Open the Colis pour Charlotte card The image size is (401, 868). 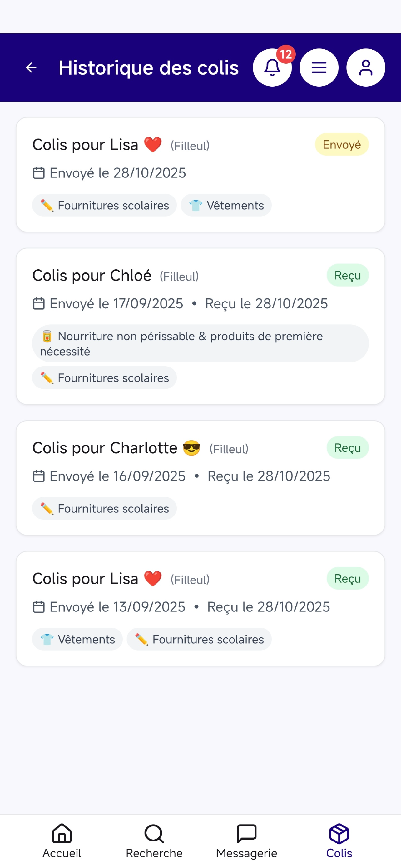200,478
